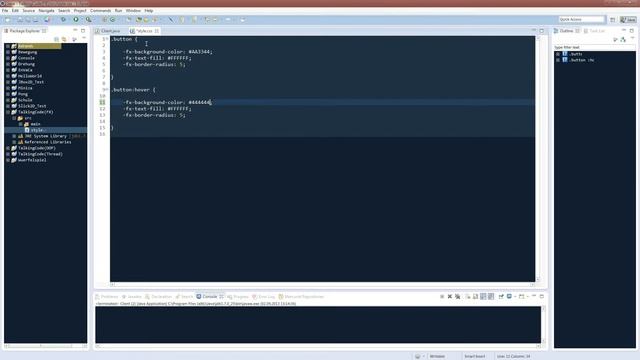This screenshot has height=360, width=640.
Task: Click in the Quick Access field
Action: [582, 20]
